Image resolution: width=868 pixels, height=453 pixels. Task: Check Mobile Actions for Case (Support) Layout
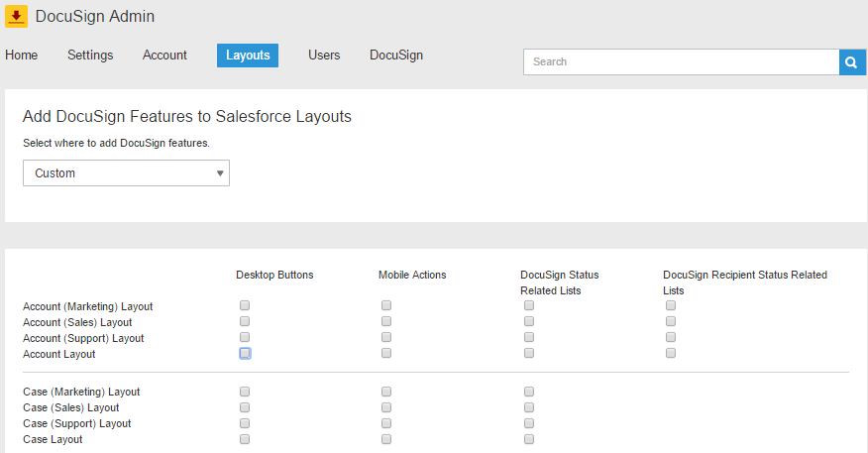386,423
